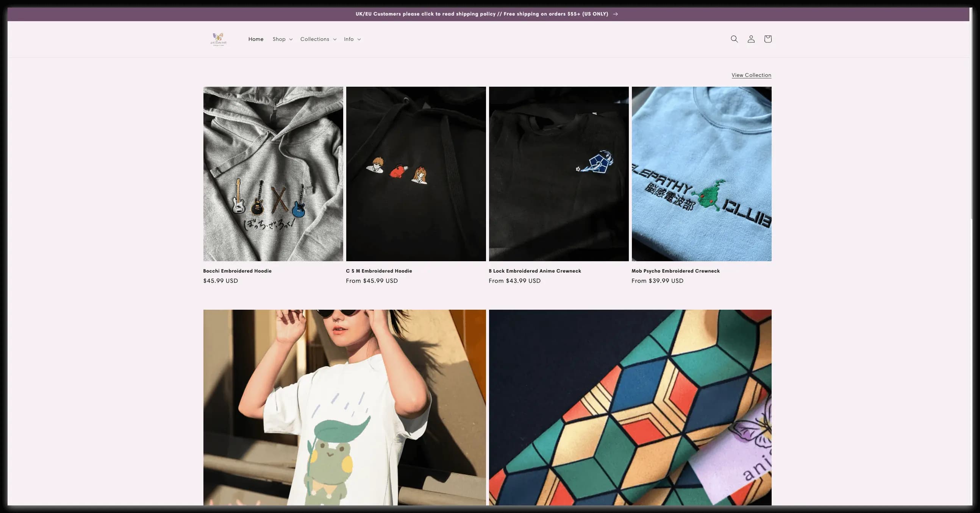The height and width of the screenshot is (513, 980).
Task: Expand the Collections dropdown menu
Action: click(x=318, y=39)
